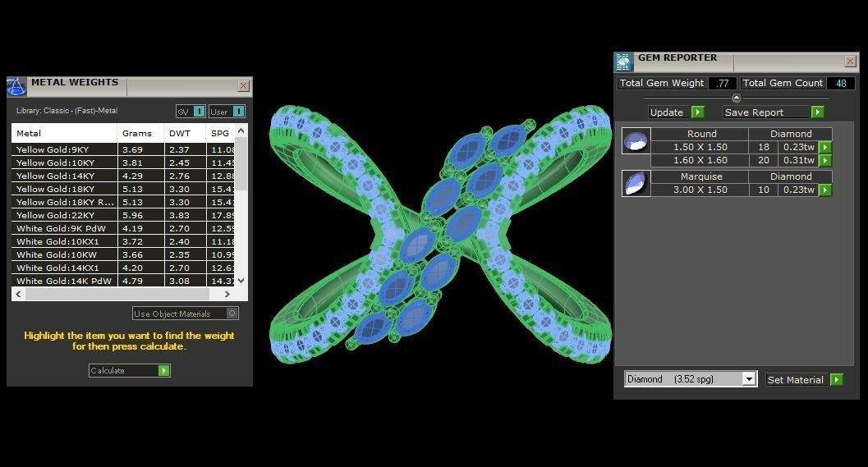Select the Yellow Gold:18KY R... row
The height and width of the screenshot is (467, 868).
point(123,202)
